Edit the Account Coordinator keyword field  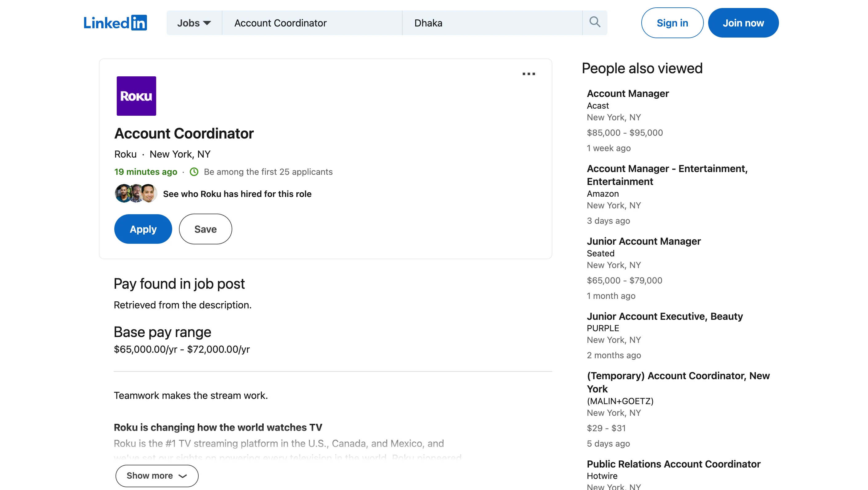pyautogui.click(x=312, y=22)
